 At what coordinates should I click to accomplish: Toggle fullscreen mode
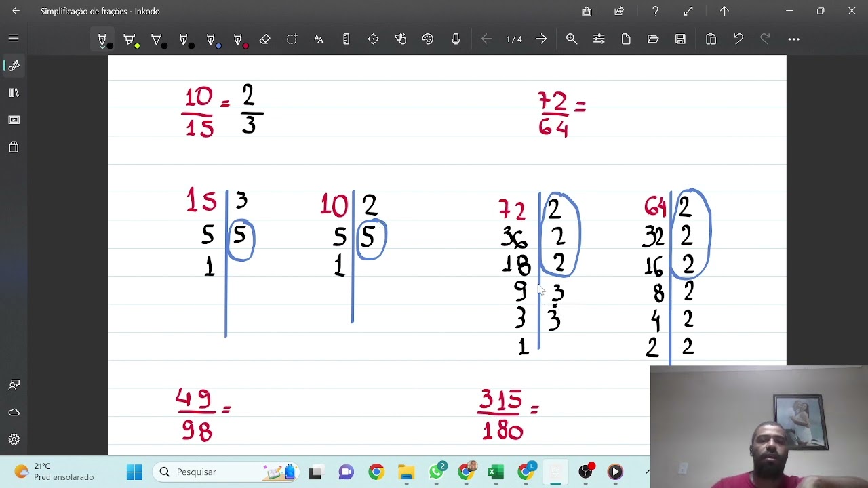tap(688, 11)
